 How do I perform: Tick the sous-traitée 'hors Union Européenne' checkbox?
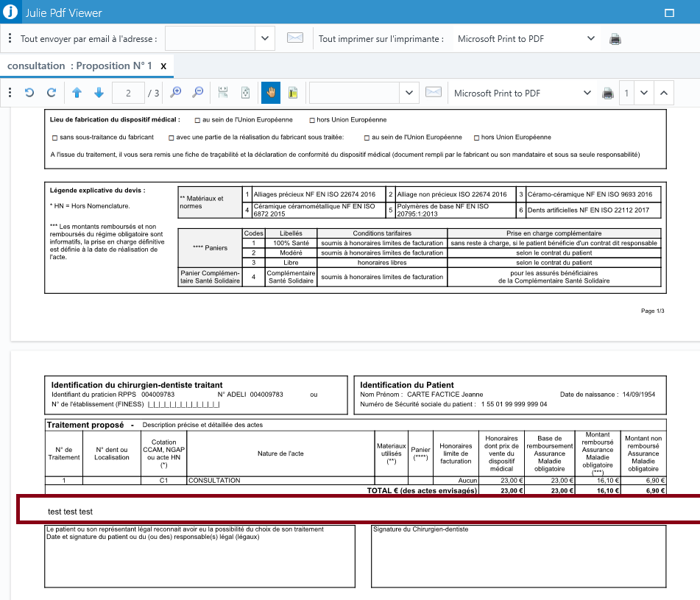476,138
